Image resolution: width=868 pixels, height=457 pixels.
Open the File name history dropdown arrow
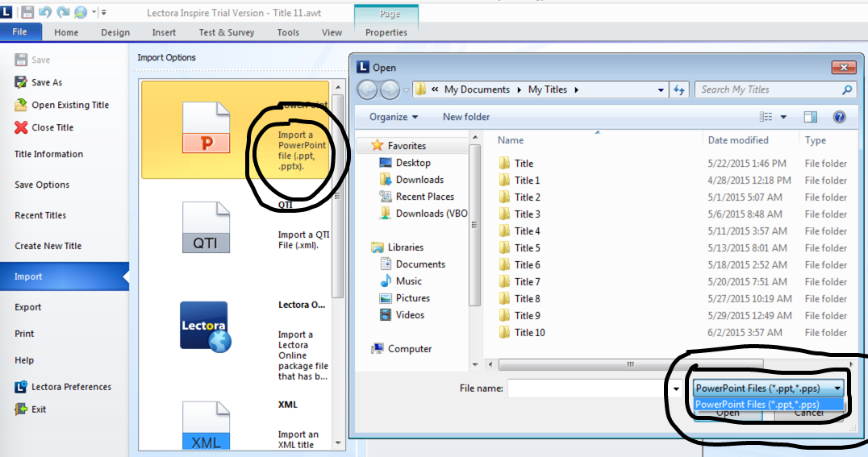pyautogui.click(x=676, y=388)
